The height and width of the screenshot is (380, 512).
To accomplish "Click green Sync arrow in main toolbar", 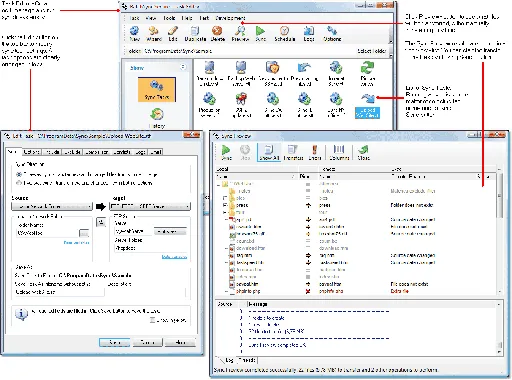I will pyautogui.click(x=260, y=34).
